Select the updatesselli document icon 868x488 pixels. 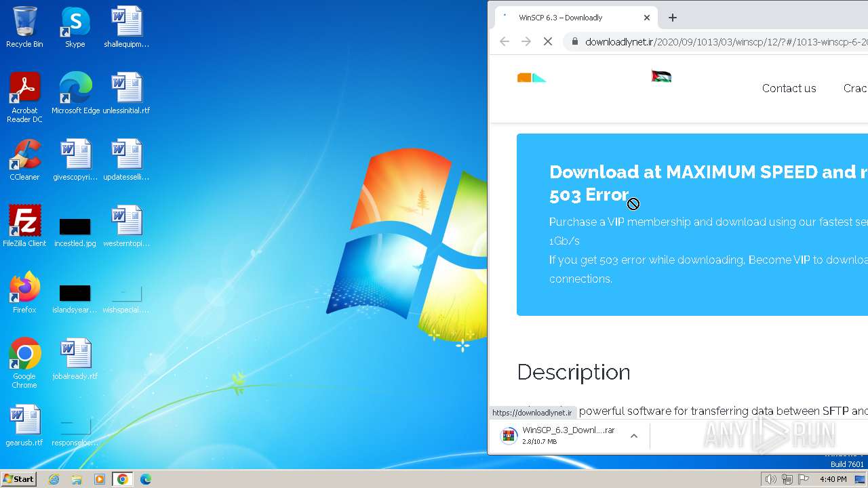pos(126,160)
